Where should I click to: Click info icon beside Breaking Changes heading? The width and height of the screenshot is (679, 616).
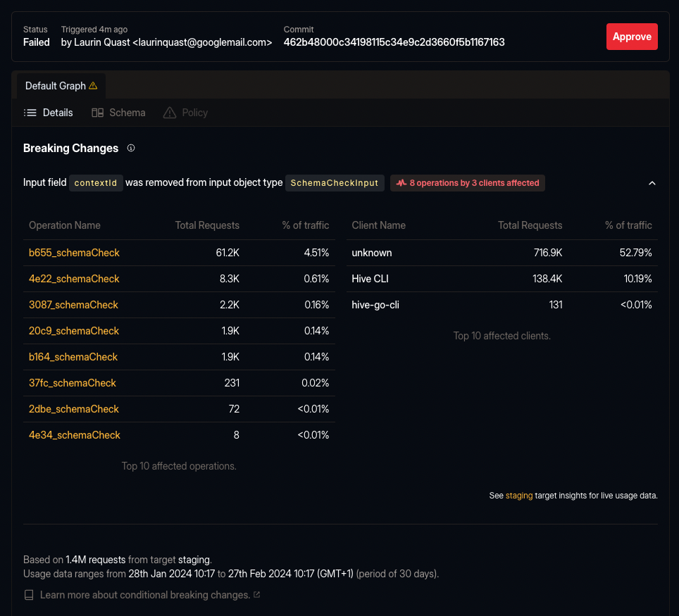(x=131, y=149)
